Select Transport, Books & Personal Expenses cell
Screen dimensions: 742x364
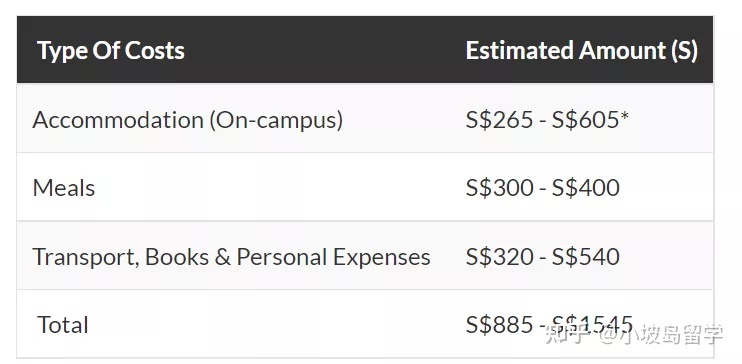[231, 257]
